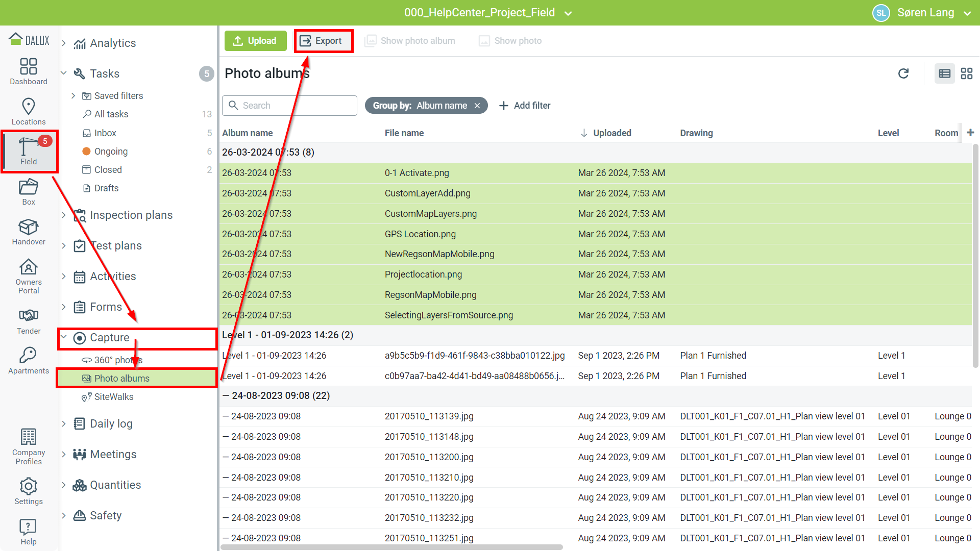Open SiteWalks under Capture
Image resolution: width=980 pixels, height=551 pixels.
tap(113, 397)
